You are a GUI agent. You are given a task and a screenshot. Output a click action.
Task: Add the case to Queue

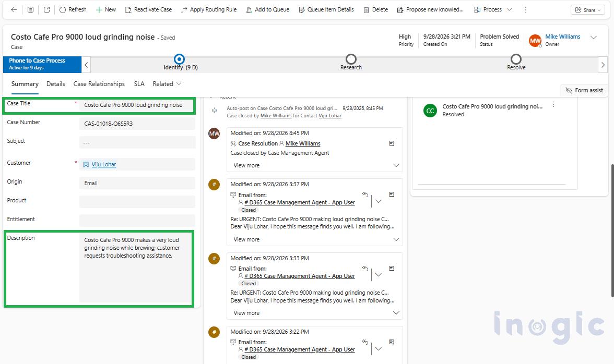(268, 10)
